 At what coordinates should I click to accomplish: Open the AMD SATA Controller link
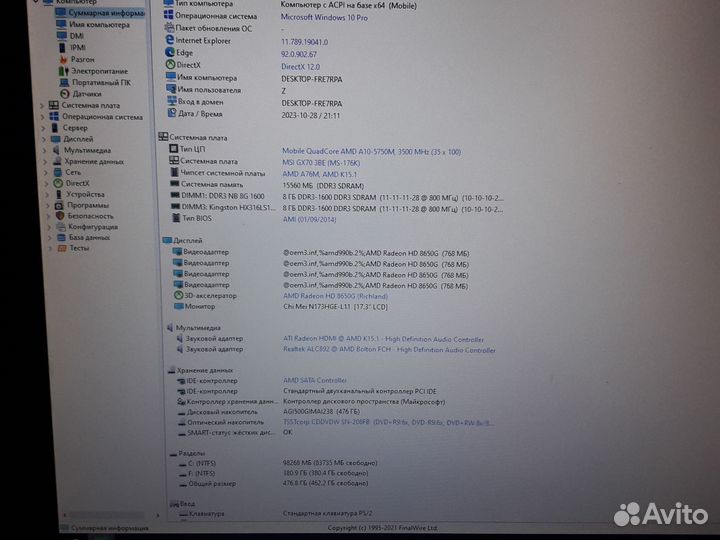click(315, 380)
